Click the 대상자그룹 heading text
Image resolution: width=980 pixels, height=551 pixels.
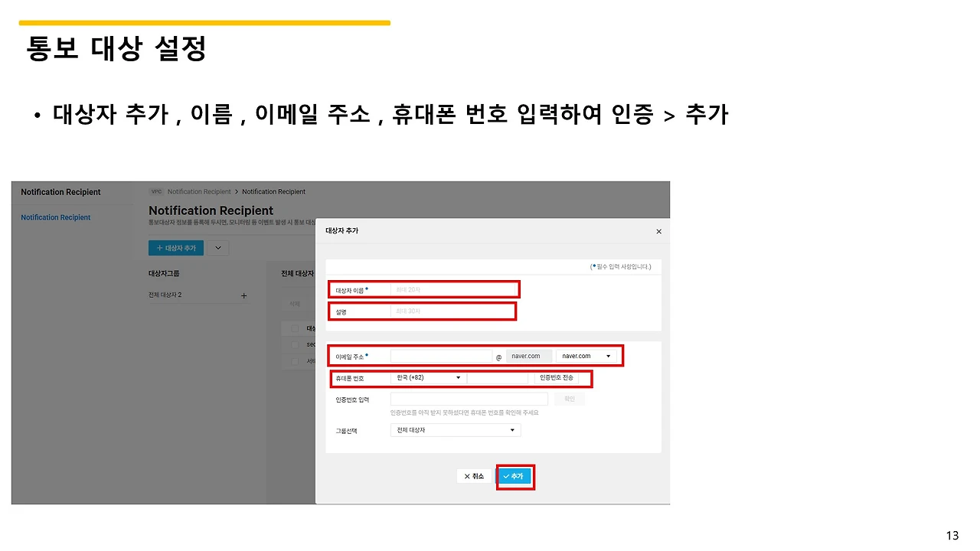[x=164, y=273]
